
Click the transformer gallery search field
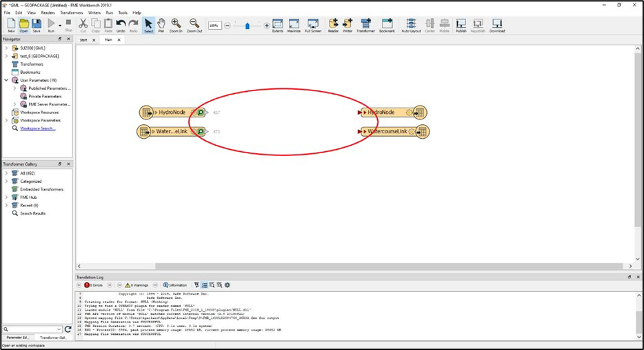tap(33, 329)
